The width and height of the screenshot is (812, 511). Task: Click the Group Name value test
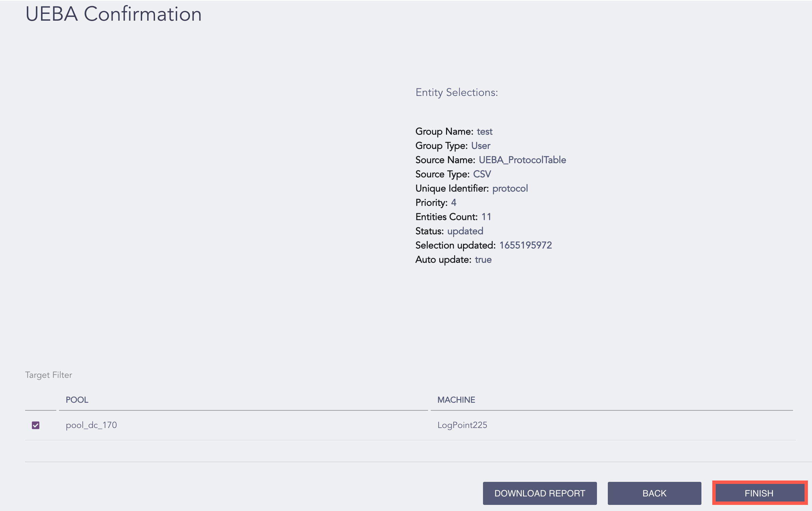[484, 131]
